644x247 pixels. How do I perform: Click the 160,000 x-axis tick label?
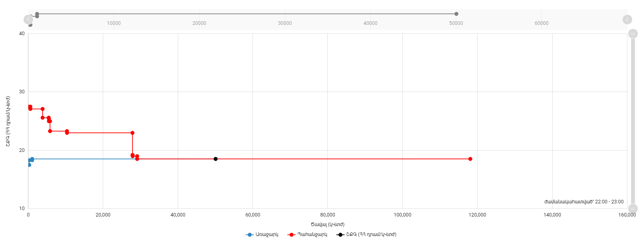[x=627, y=215]
